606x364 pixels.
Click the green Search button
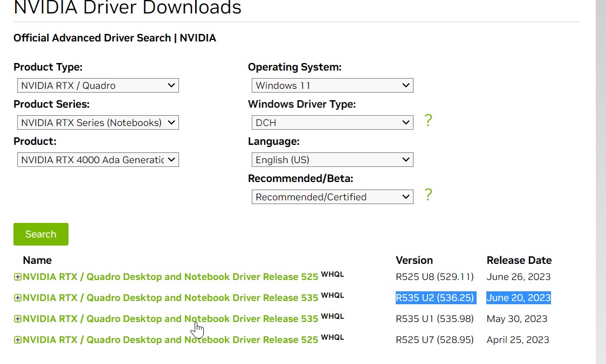pos(41,234)
